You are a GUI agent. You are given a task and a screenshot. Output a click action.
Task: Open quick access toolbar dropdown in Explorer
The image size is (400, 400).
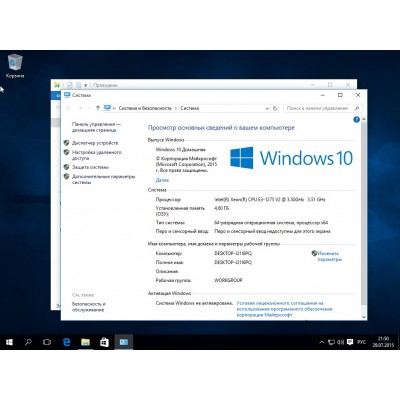point(86,85)
